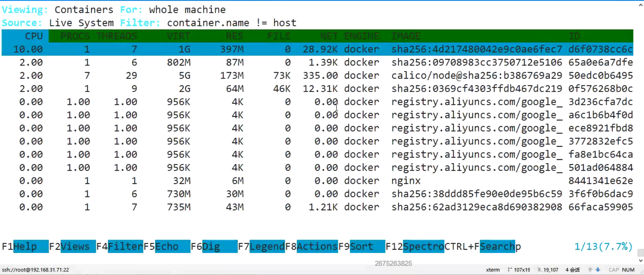Click the scrollbar up arrow at top right

tap(640, 5)
